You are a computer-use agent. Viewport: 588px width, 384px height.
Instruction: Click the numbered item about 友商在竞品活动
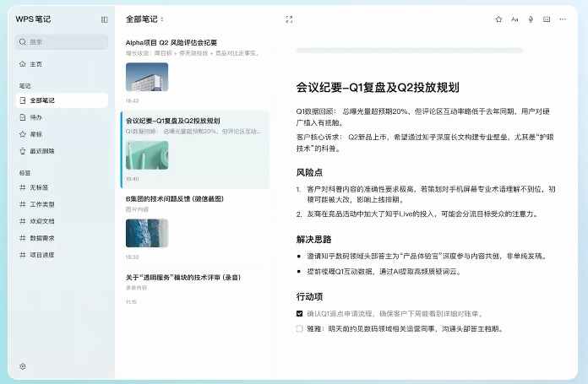(x=423, y=214)
